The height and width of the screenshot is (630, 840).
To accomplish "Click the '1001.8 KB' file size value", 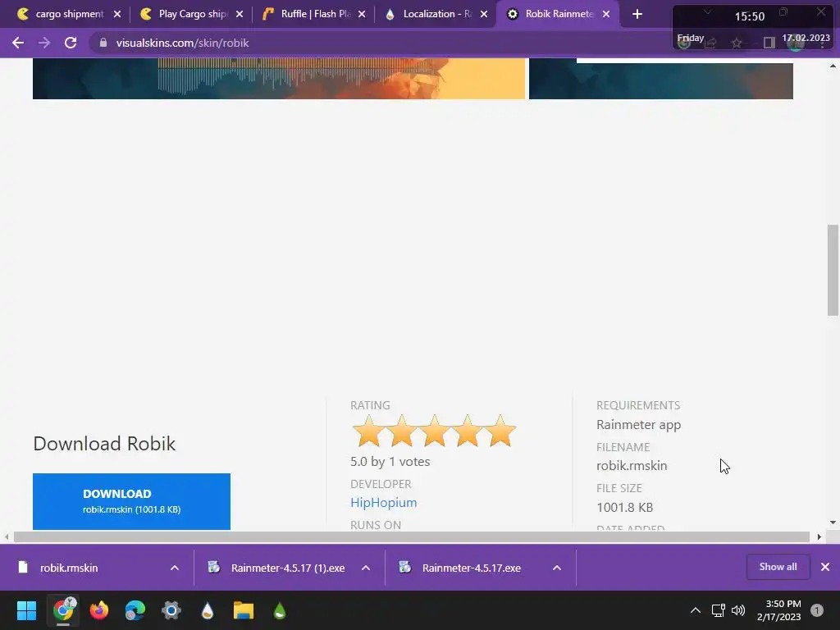I will [x=624, y=507].
